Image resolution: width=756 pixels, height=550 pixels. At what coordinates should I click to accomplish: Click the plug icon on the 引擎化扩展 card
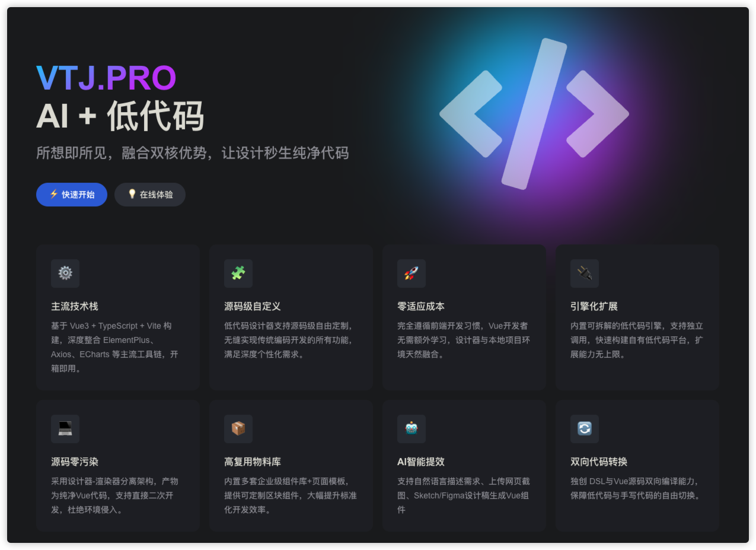coord(585,274)
